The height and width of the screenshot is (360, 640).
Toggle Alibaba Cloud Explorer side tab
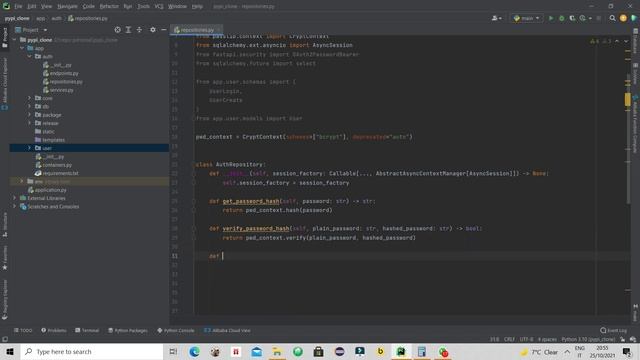pos(5,84)
